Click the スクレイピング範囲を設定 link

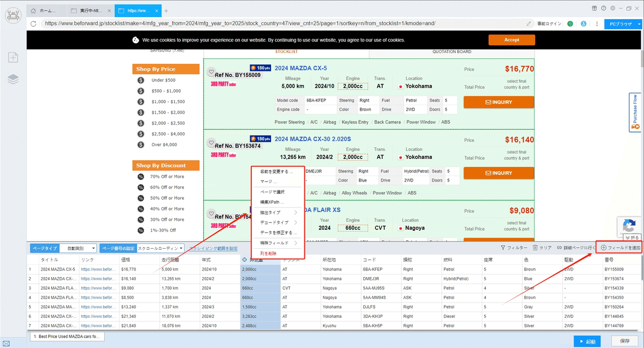(x=213, y=248)
